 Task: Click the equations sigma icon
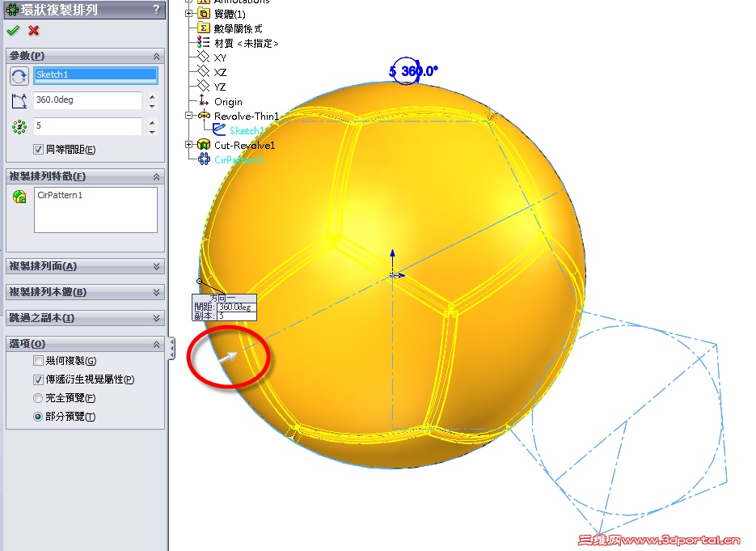204,28
